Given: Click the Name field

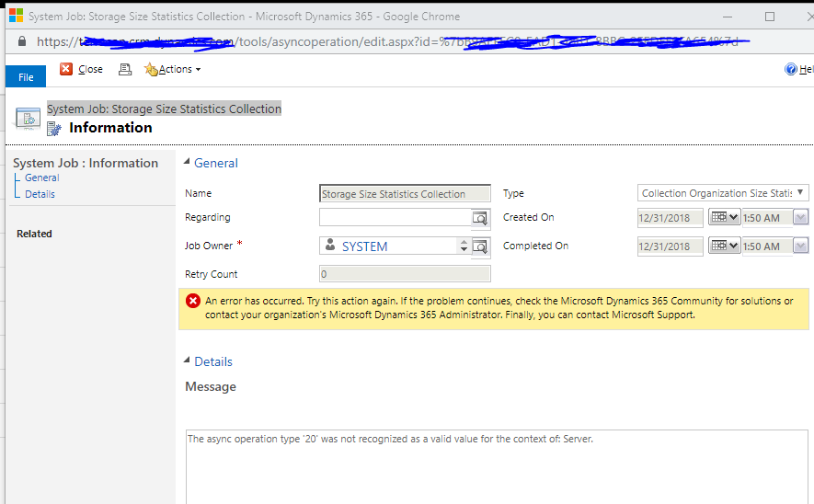Looking at the screenshot, I should pyautogui.click(x=405, y=194).
